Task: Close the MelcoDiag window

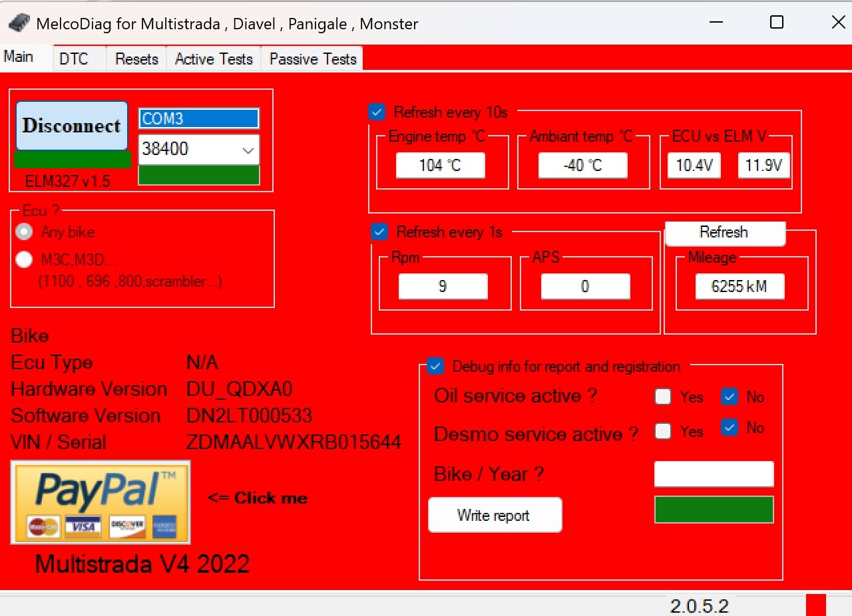Action: (x=838, y=23)
